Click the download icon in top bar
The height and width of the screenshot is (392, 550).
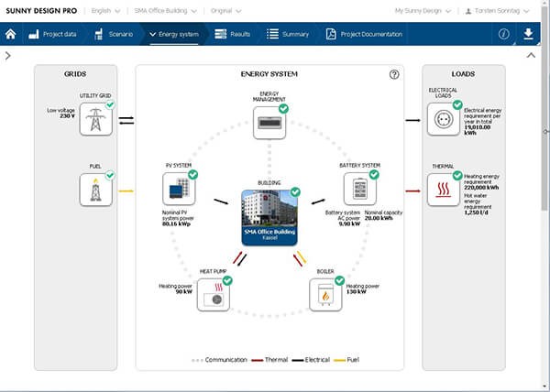(x=528, y=34)
